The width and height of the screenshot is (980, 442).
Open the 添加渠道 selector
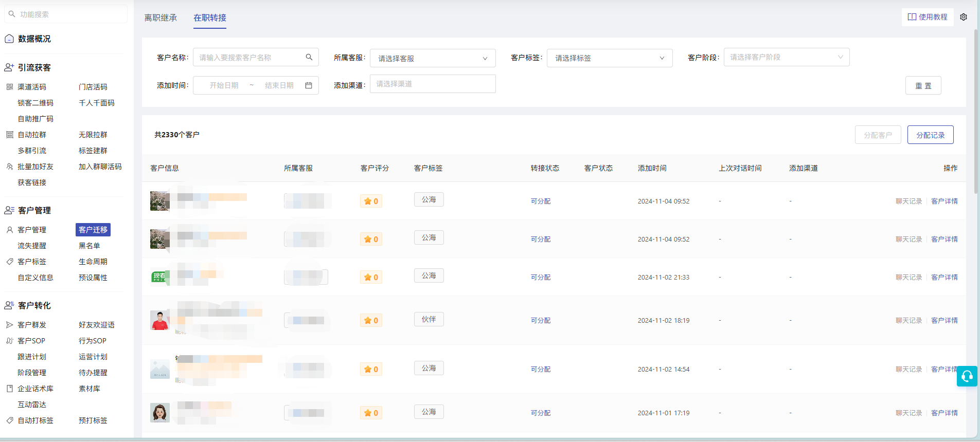(433, 84)
